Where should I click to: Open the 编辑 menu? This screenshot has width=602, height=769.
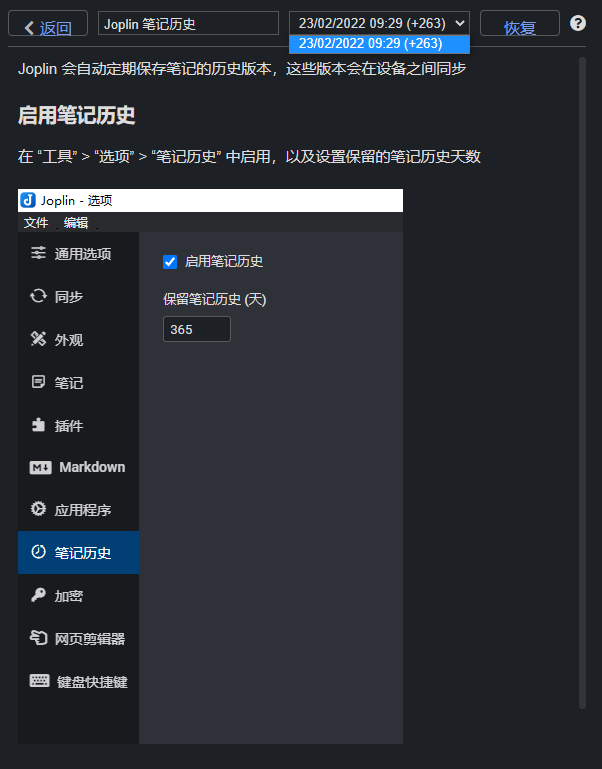pyautogui.click(x=76, y=223)
